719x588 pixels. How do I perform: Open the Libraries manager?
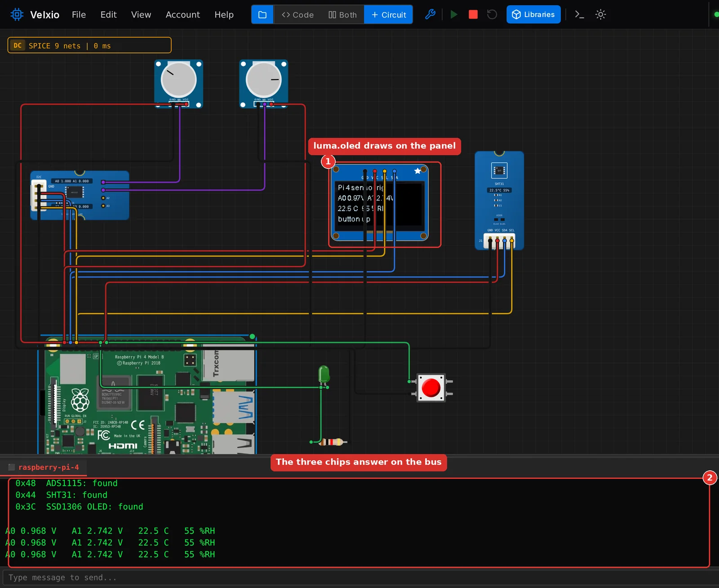click(533, 14)
